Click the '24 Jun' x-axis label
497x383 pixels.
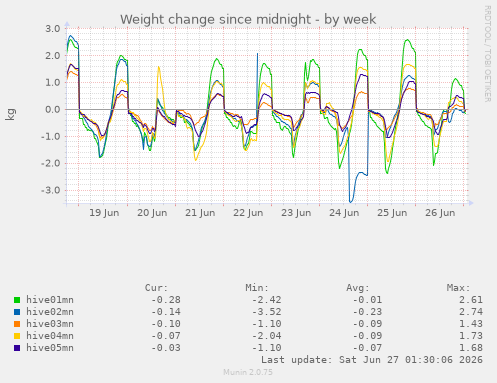click(x=344, y=213)
